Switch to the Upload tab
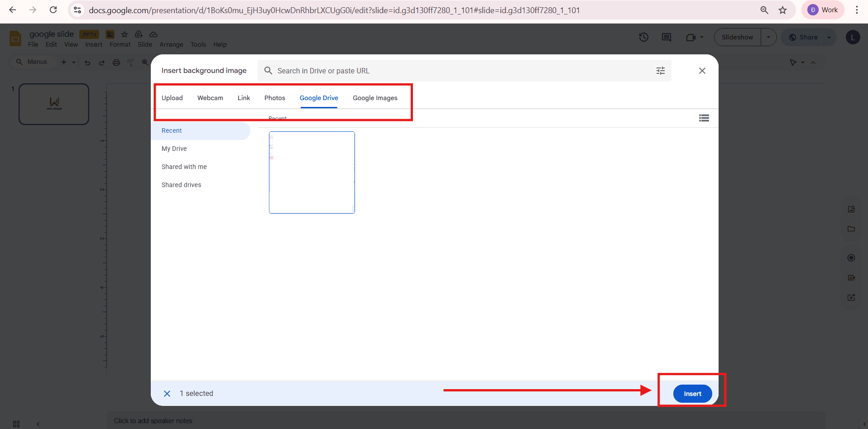868x429 pixels. coord(172,98)
